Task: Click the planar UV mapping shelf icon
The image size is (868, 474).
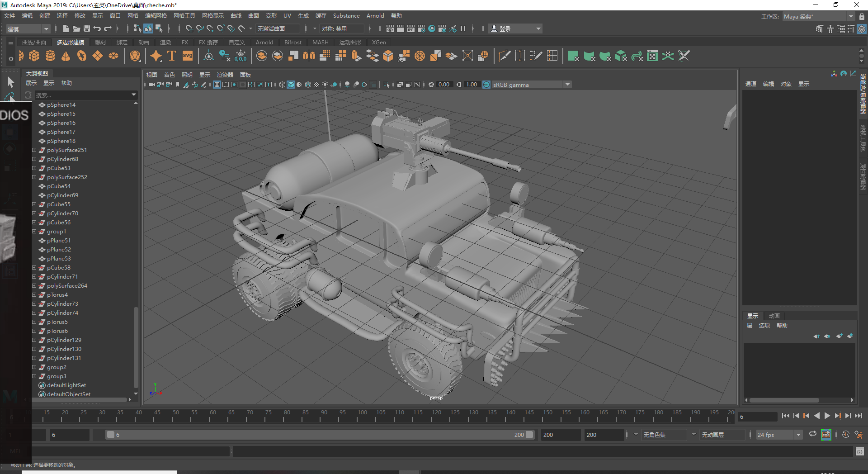Action: (x=574, y=56)
